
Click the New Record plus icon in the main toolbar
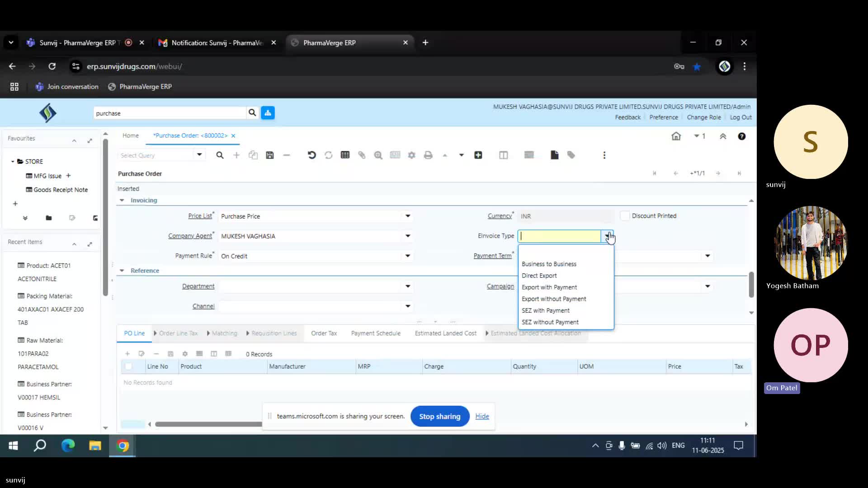(236, 155)
